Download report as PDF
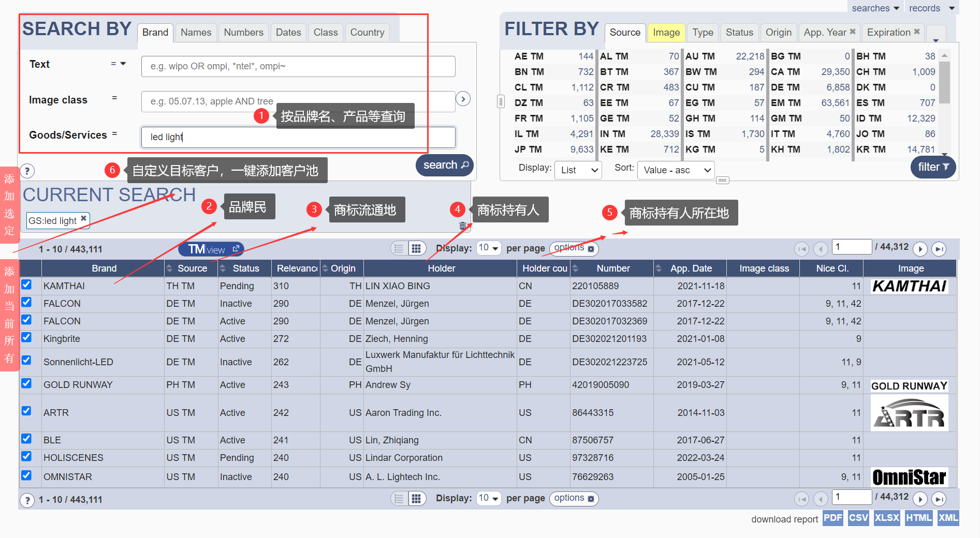980x538 pixels. click(833, 518)
